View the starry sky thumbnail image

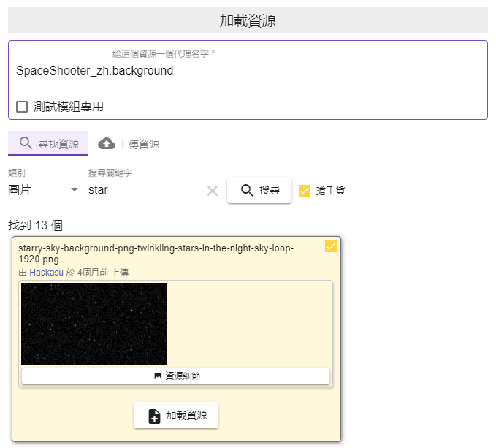(94, 324)
